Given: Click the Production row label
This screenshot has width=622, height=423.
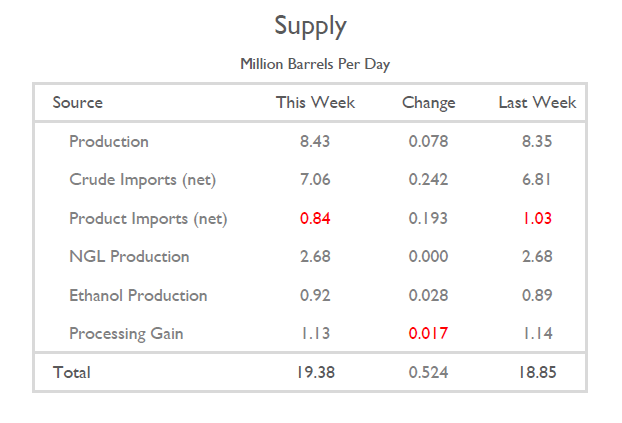Looking at the screenshot, I should pos(109,142).
